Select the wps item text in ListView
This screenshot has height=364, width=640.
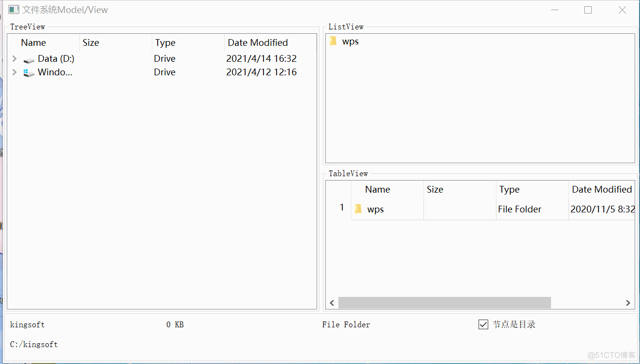tap(350, 42)
